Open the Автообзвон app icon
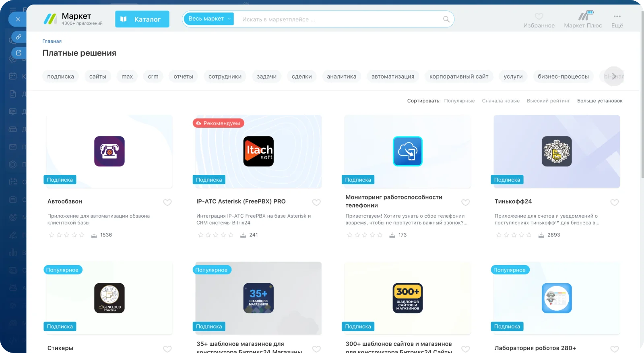Viewport: 644px width, 353px height. [x=109, y=152]
